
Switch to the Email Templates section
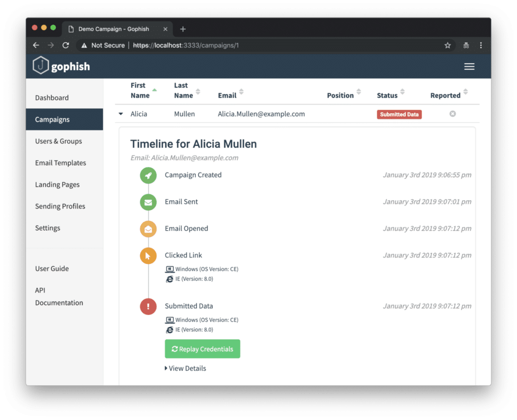coord(60,163)
